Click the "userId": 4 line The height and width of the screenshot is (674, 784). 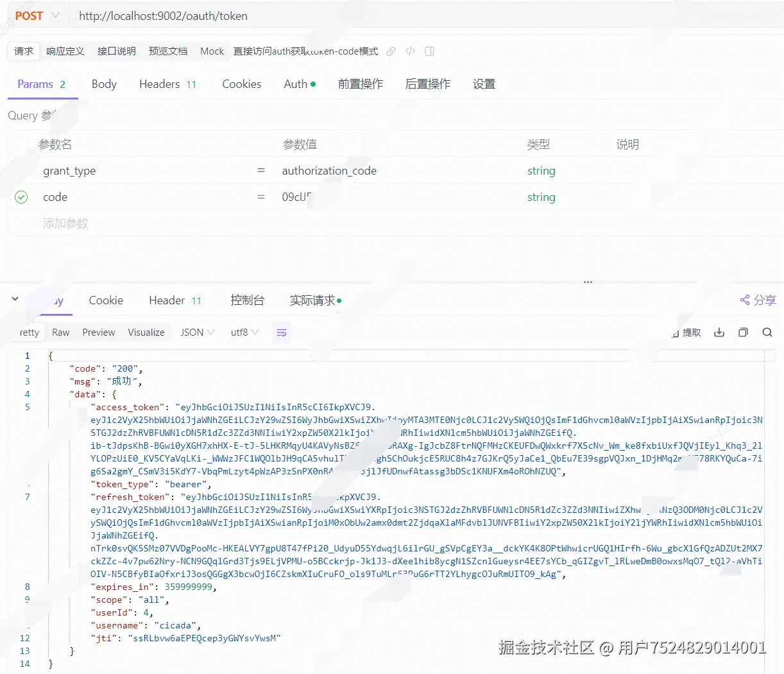tap(122, 612)
